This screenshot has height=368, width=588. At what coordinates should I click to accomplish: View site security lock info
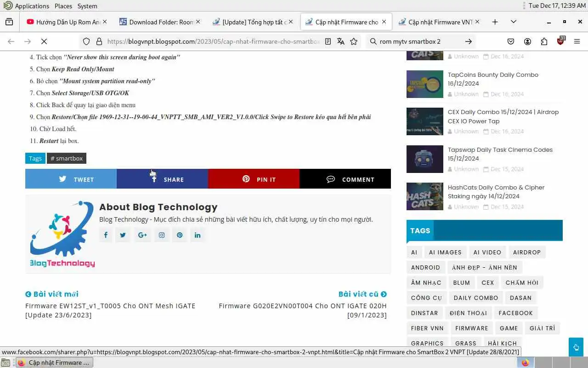tap(99, 41)
